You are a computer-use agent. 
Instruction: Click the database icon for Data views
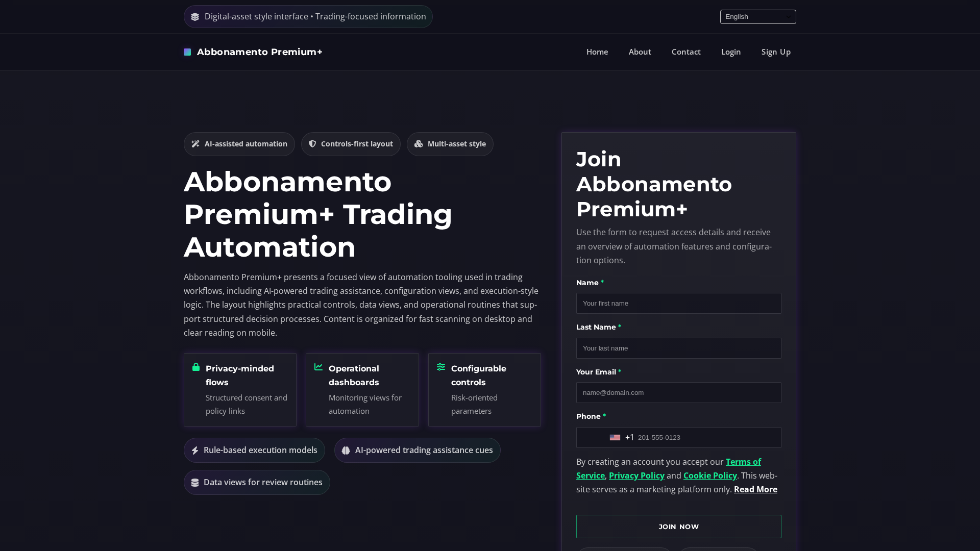coord(195,483)
